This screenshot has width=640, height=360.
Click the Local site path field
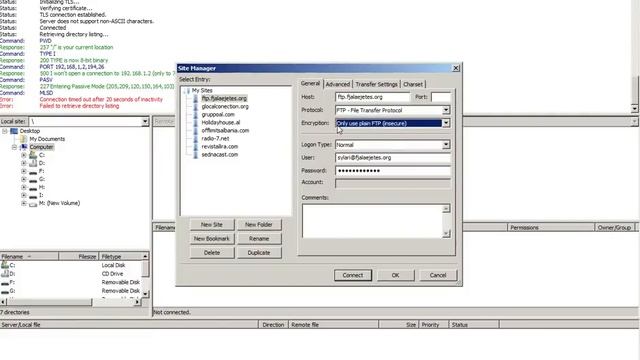pos(84,122)
